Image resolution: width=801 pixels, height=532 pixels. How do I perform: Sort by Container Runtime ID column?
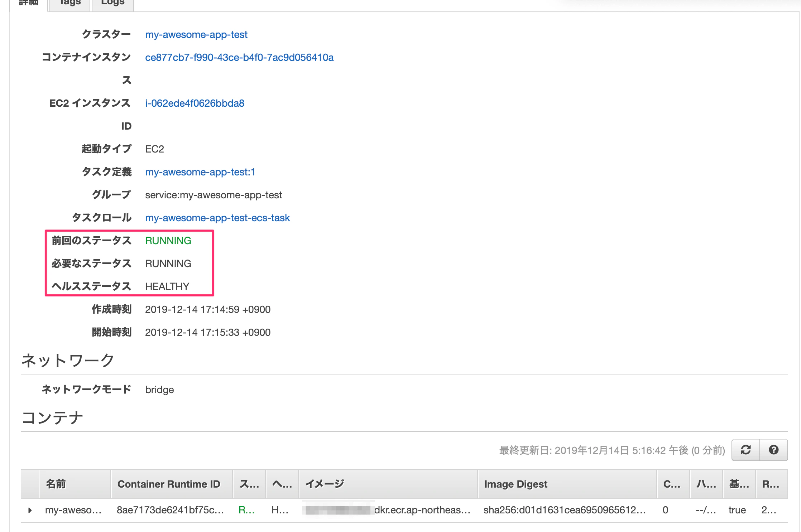tap(169, 484)
